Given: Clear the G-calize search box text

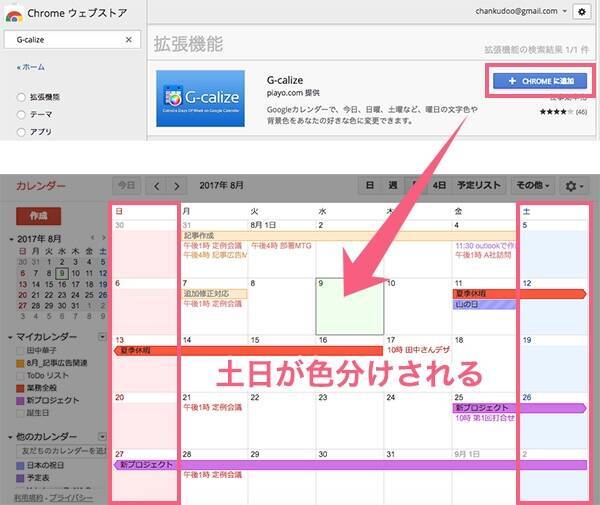Looking at the screenshot, I should 129,39.
